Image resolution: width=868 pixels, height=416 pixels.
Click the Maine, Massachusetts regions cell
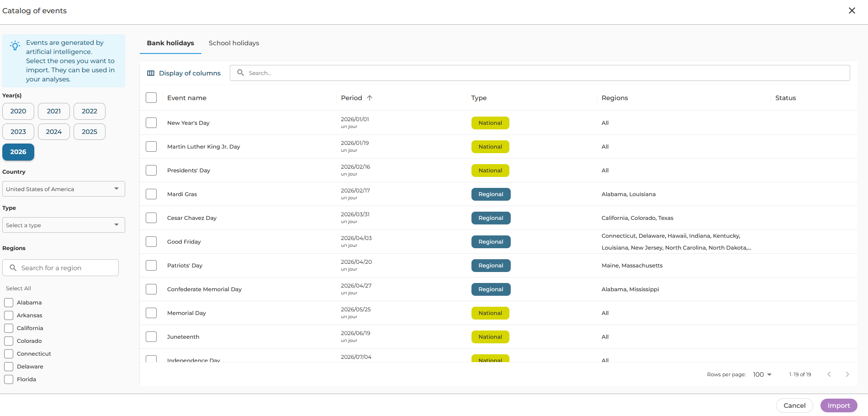tap(632, 266)
